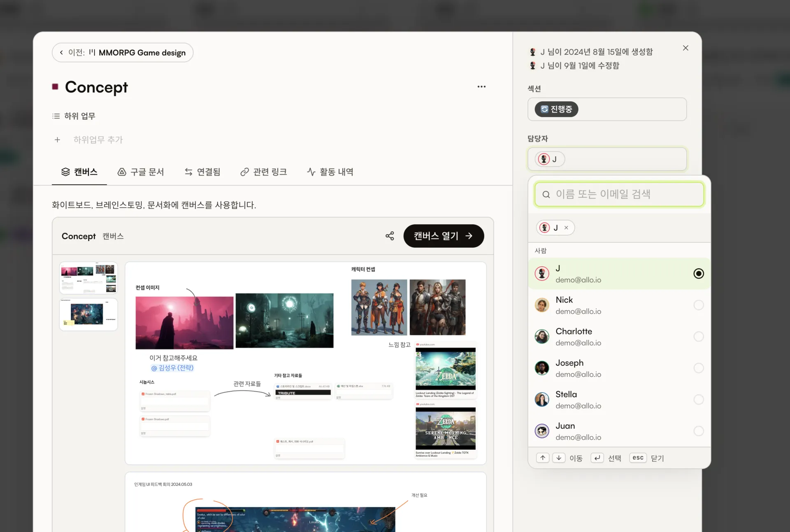Click the canvas share icon
The image size is (790, 532).
tap(390, 236)
